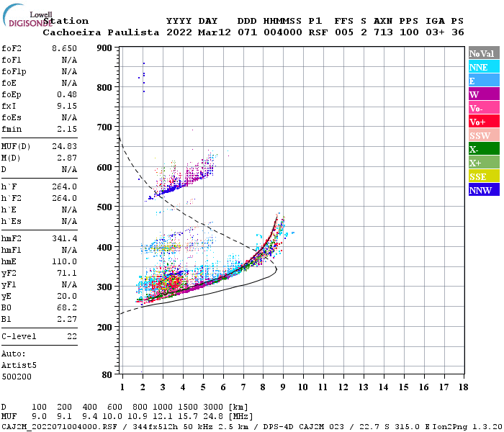The image size is (504, 432).
Task: Click the 713 AXN value
Action: click(x=383, y=32)
